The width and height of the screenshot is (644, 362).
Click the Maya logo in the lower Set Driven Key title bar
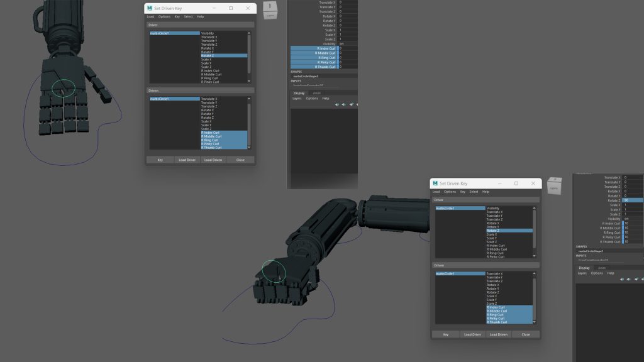pos(435,184)
